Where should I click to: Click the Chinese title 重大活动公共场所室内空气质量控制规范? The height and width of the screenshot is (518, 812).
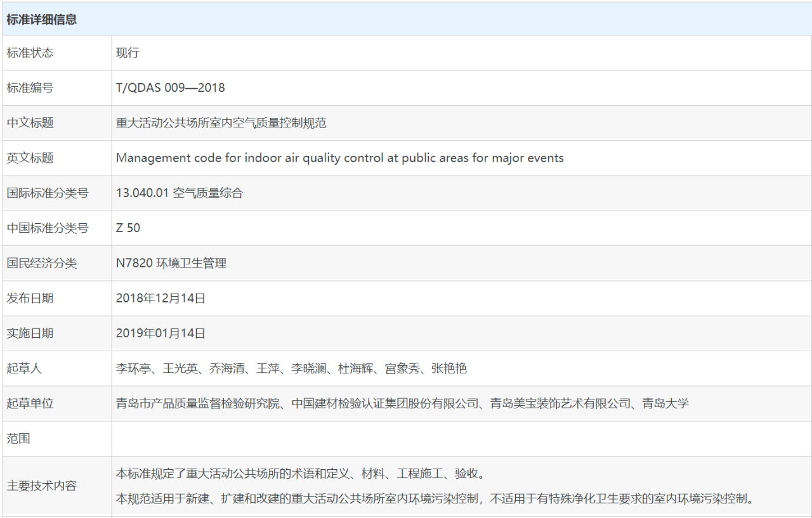221,123
